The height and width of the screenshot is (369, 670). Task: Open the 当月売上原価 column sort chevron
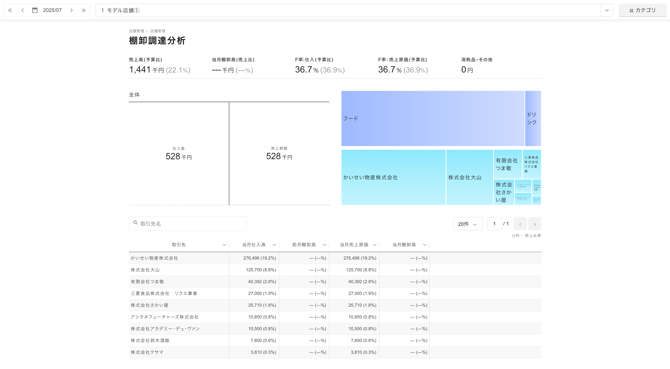(374, 245)
